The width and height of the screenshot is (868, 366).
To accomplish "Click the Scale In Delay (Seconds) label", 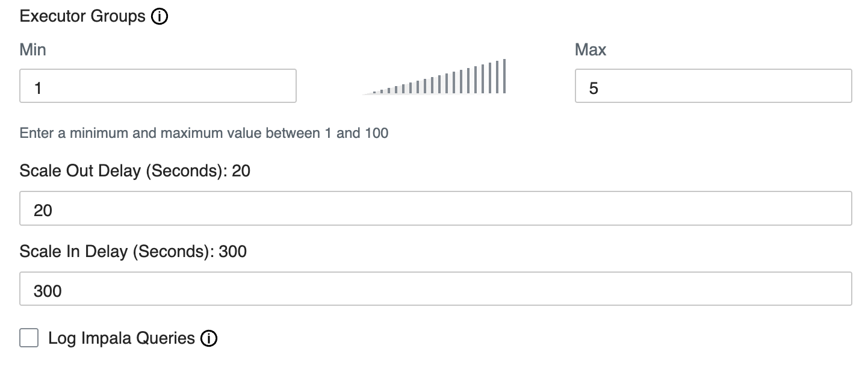I will [x=116, y=251].
